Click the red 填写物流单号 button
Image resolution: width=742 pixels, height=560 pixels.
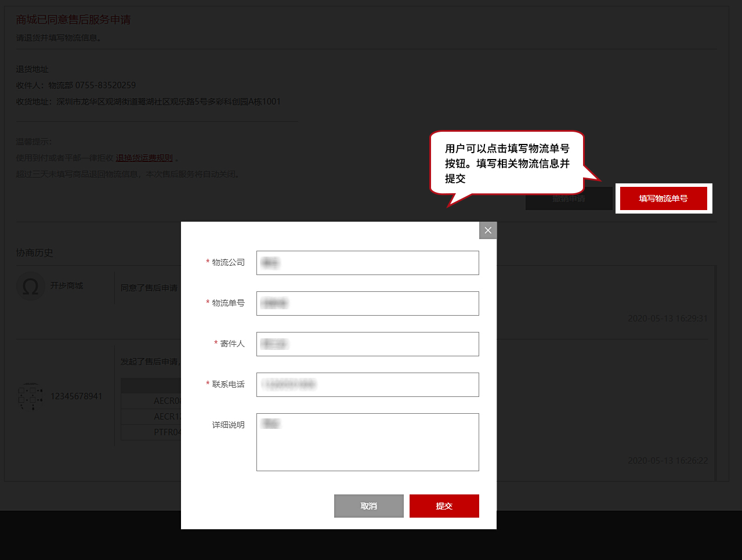click(663, 198)
